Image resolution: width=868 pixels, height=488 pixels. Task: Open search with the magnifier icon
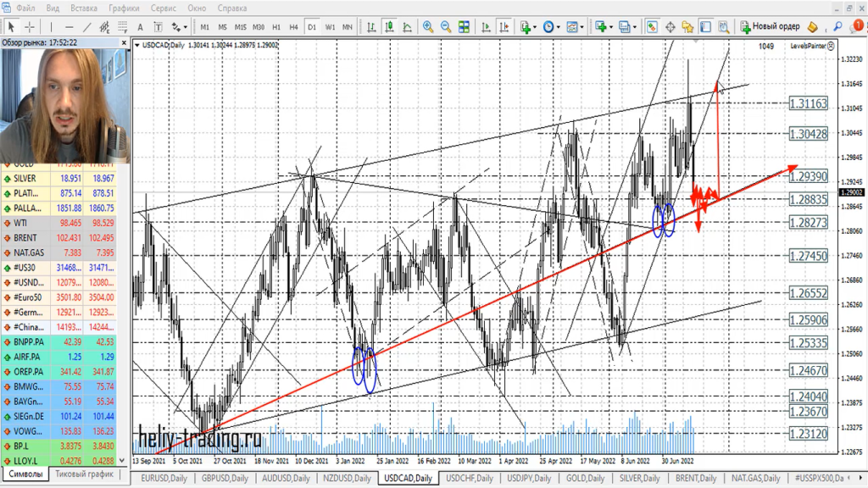837,27
